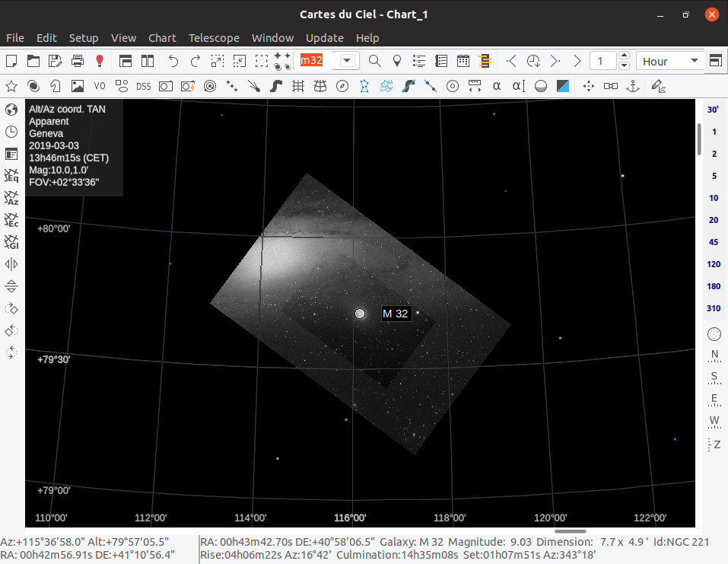This screenshot has height=564, width=728.
Task: Toggle horizon display
Action: (541, 86)
